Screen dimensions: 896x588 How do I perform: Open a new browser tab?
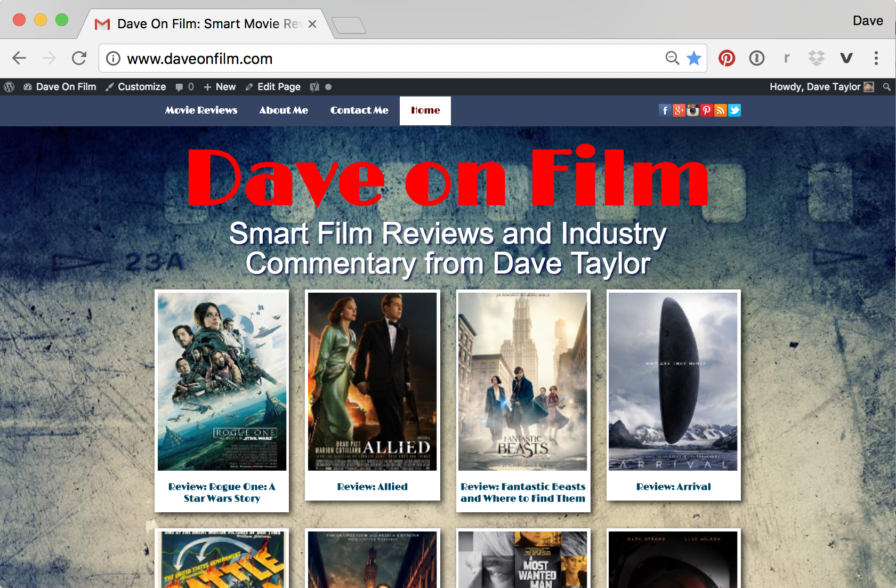(349, 25)
